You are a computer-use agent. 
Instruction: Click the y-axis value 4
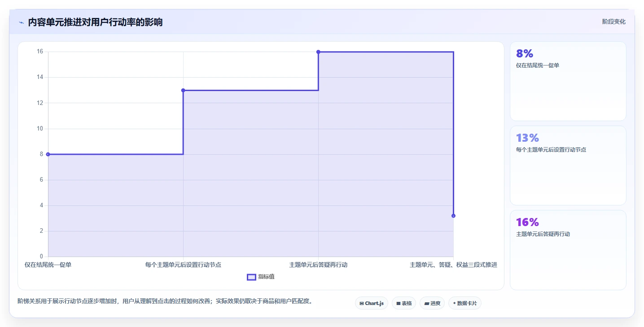pyautogui.click(x=42, y=205)
